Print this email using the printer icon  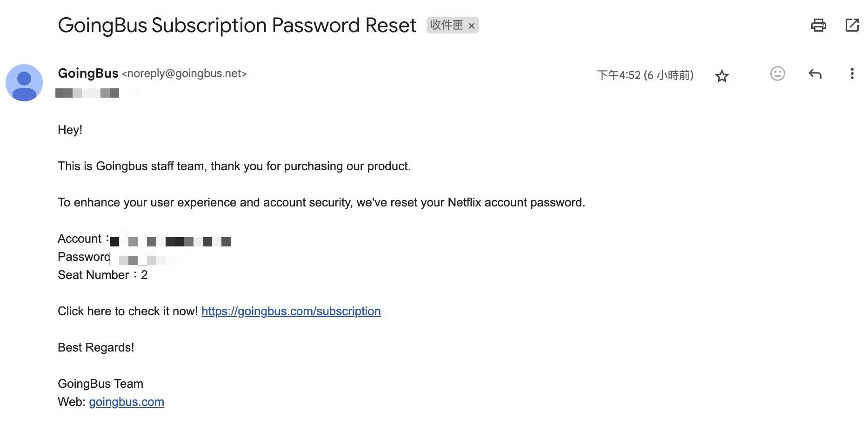click(x=818, y=25)
